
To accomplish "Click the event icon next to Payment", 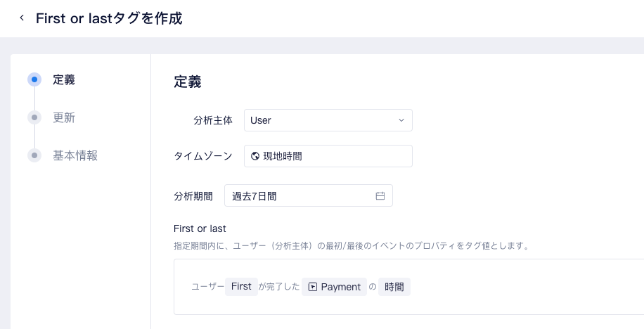I will 313,287.
